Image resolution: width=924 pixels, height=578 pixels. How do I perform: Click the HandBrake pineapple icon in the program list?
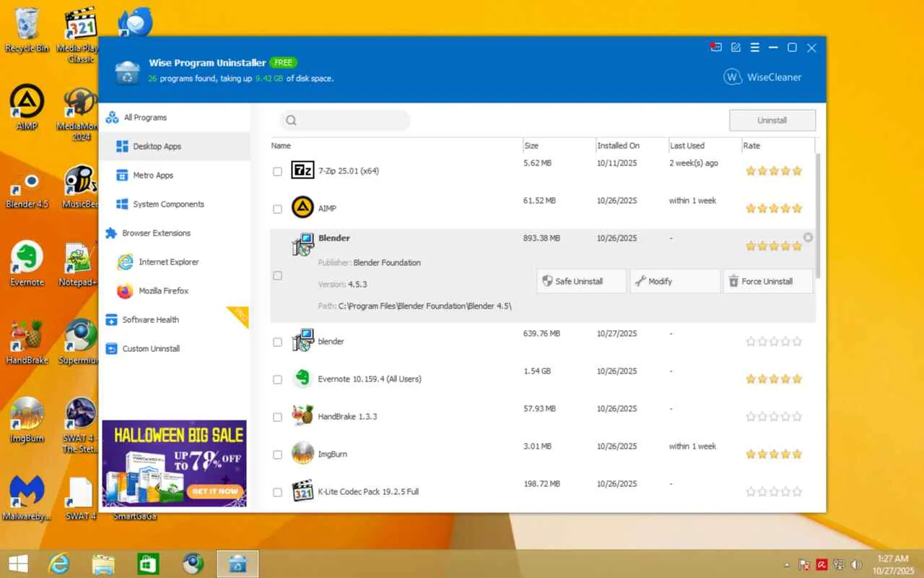302,416
